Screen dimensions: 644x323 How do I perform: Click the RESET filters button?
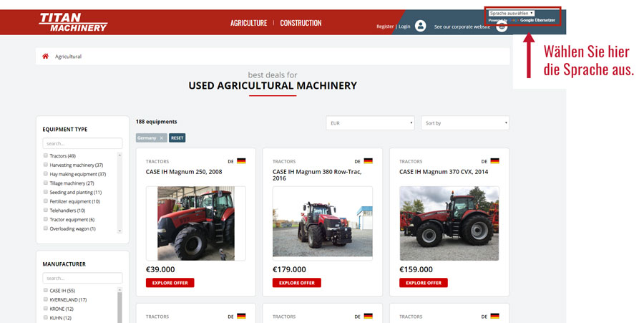pyautogui.click(x=177, y=138)
